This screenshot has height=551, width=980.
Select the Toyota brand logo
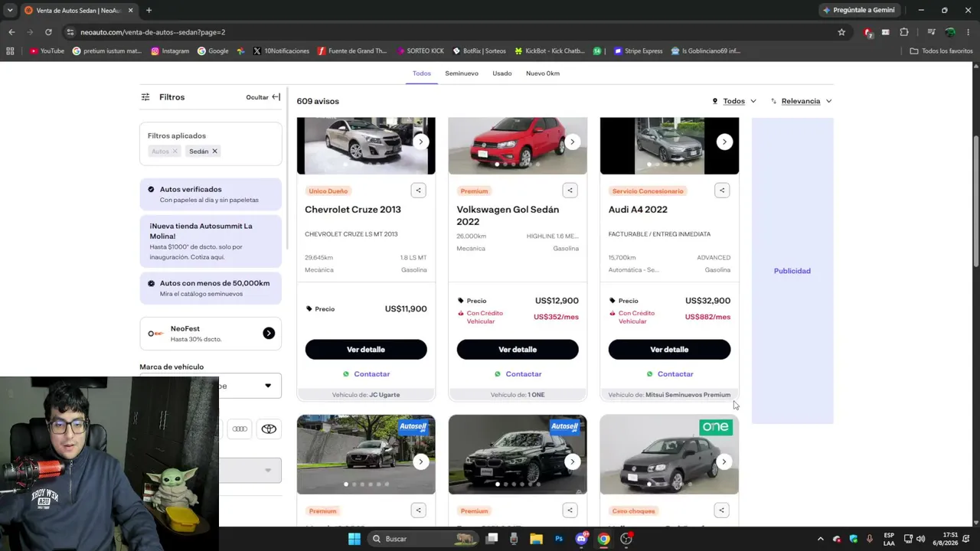[x=269, y=429]
